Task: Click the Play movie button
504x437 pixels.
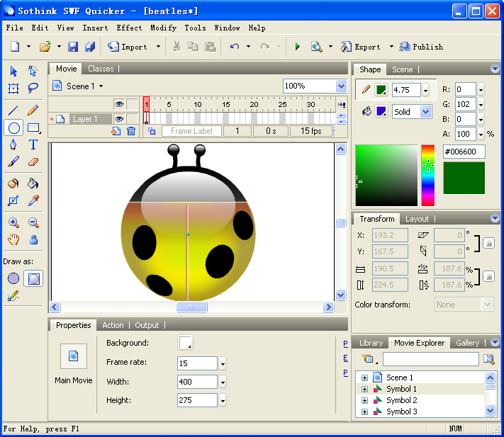Action: (297, 47)
